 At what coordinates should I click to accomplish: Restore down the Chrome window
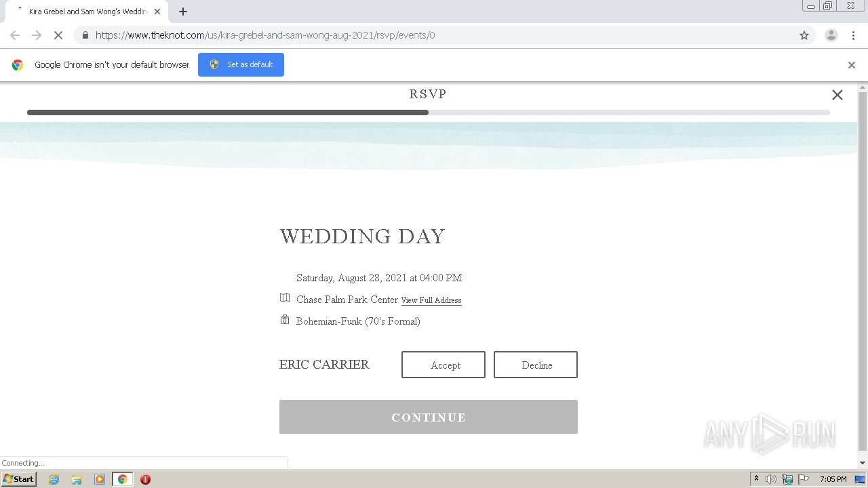coord(827,6)
